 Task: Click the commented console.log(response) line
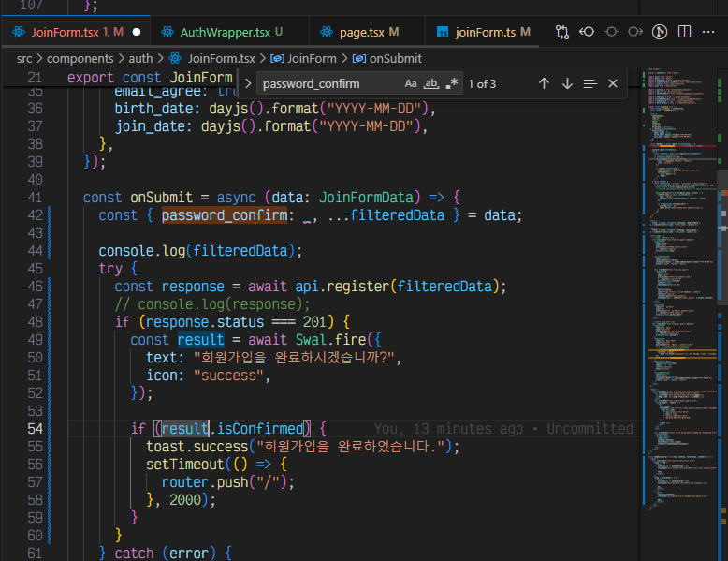click(x=212, y=304)
